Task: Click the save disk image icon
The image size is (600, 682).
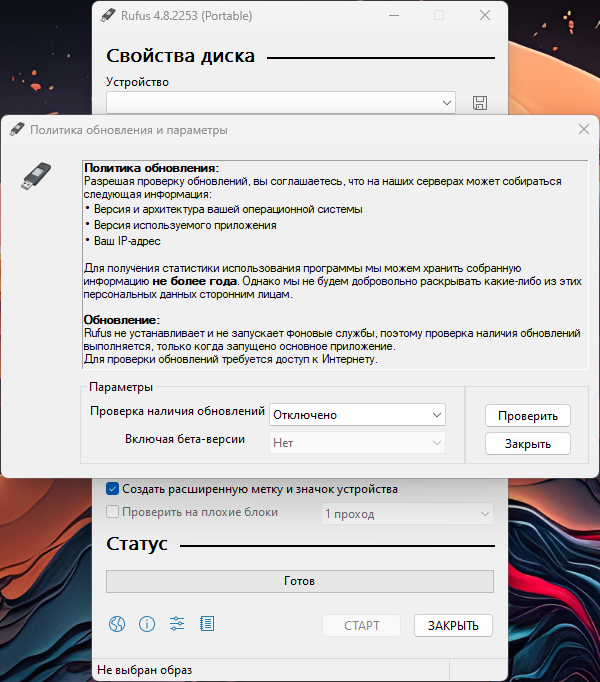Action: point(479,103)
